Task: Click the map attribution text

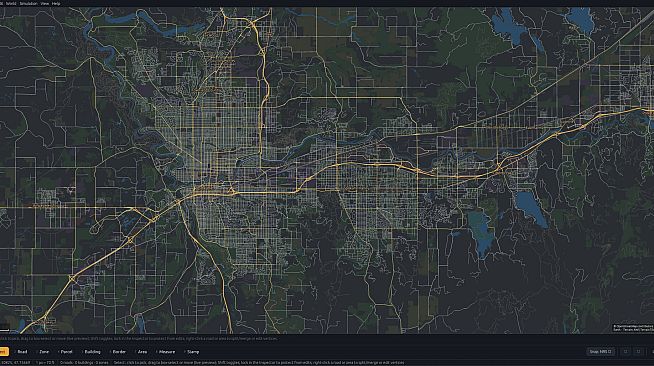Action: (x=633, y=328)
